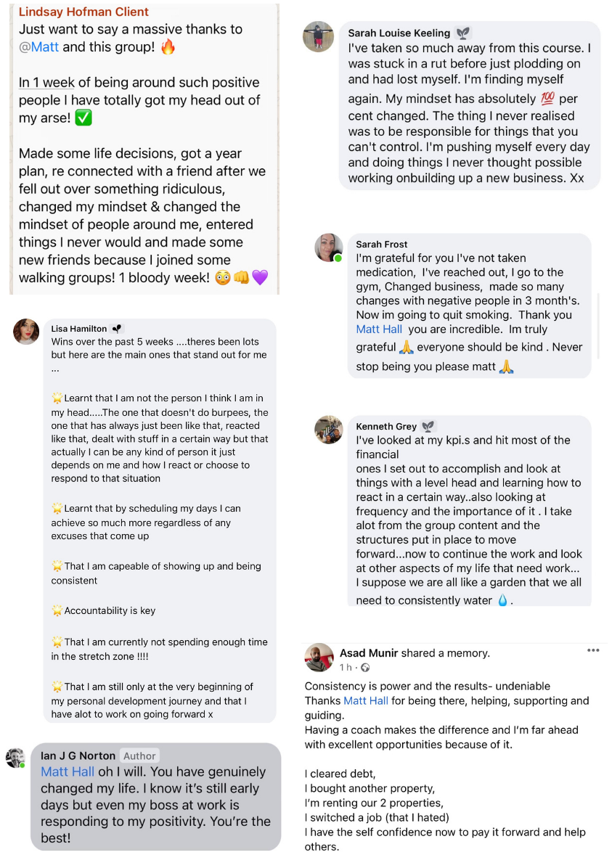Open Sarah Frost's profile avatar
612x868 pixels.
(x=327, y=247)
